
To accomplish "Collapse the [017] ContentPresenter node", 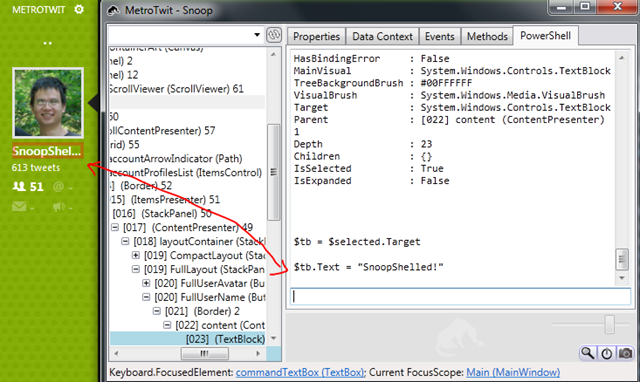I will point(115,227).
